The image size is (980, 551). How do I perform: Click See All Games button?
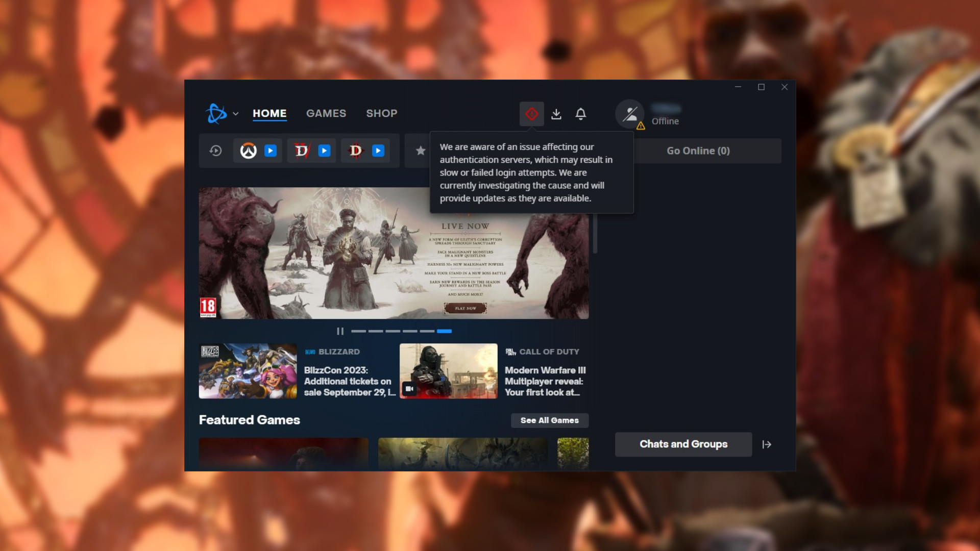tap(549, 420)
